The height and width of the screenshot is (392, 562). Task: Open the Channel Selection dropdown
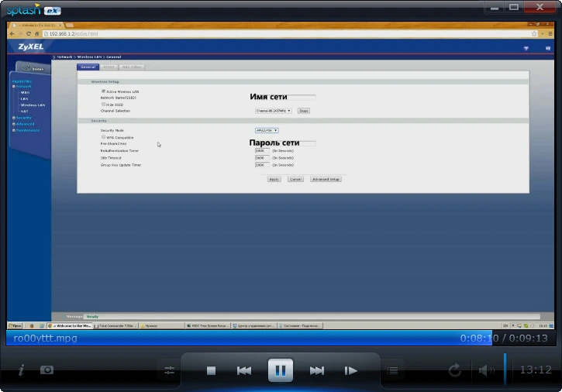(273, 111)
